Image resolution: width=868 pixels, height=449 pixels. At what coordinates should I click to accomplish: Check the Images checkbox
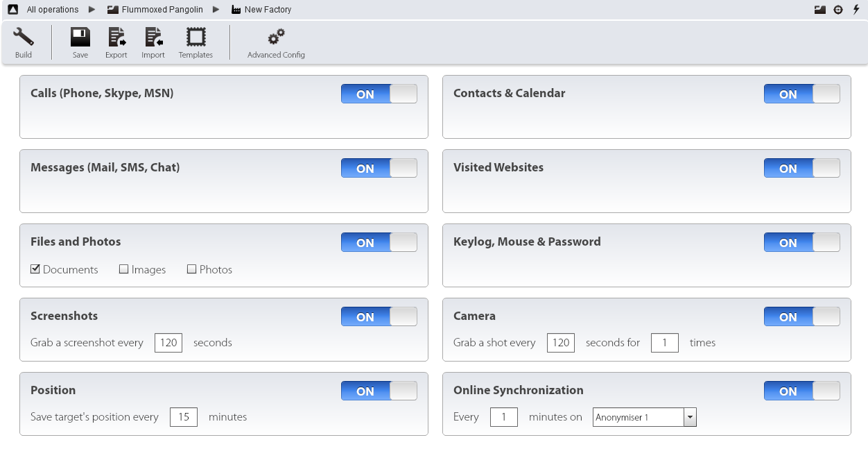pos(124,269)
